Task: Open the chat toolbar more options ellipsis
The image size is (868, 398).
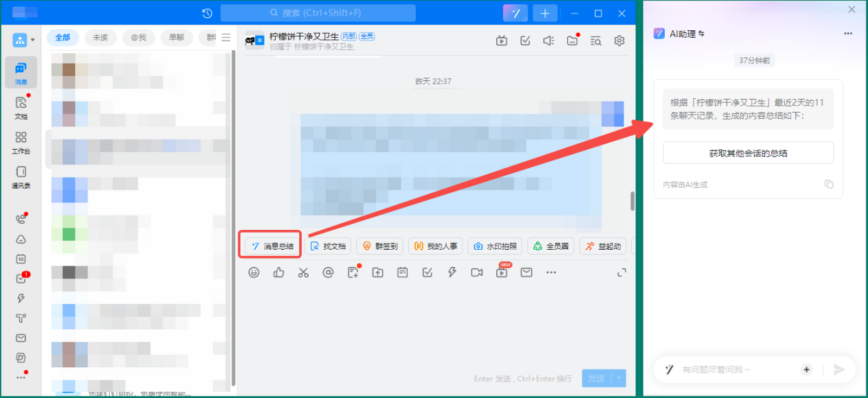Action: coord(551,272)
